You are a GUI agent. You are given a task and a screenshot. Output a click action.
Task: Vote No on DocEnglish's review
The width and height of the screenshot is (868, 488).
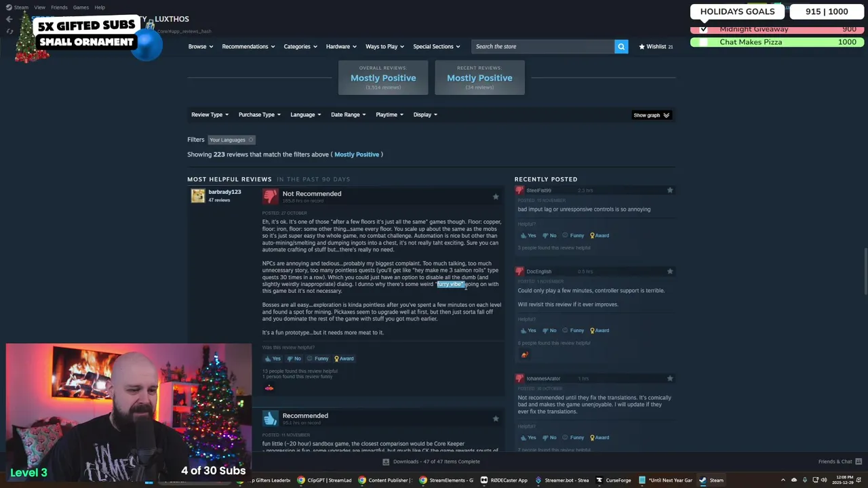tap(549, 330)
